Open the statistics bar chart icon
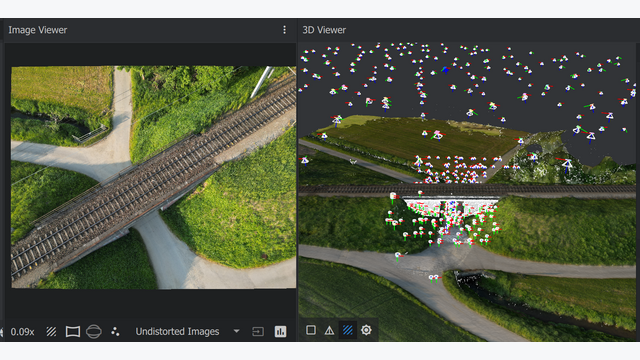 tap(280, 331)
